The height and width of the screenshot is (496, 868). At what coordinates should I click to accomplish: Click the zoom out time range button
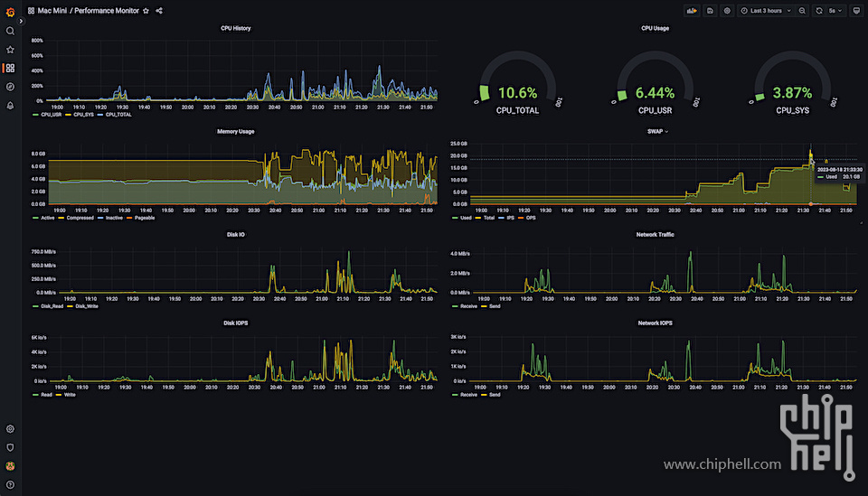point(802,11)
